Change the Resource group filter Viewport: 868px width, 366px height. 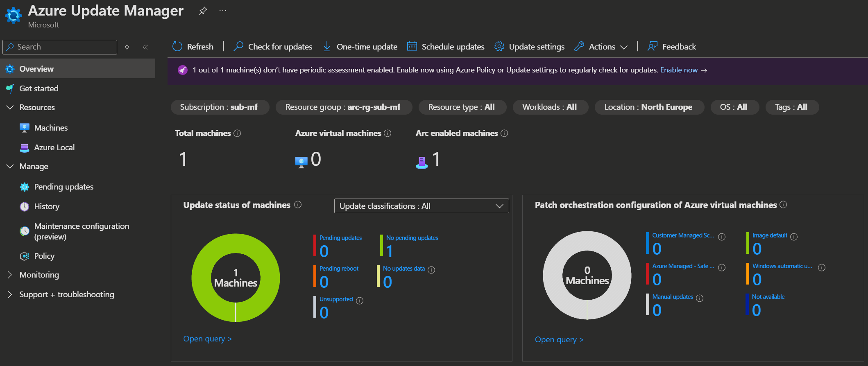[344, 107]
